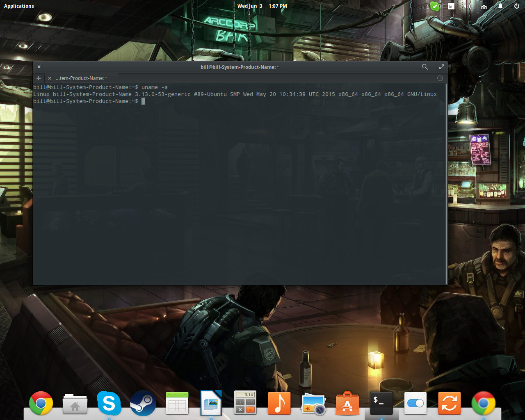525x420 pixels.
Task: Open the power session menu
Action: [517, 6]
